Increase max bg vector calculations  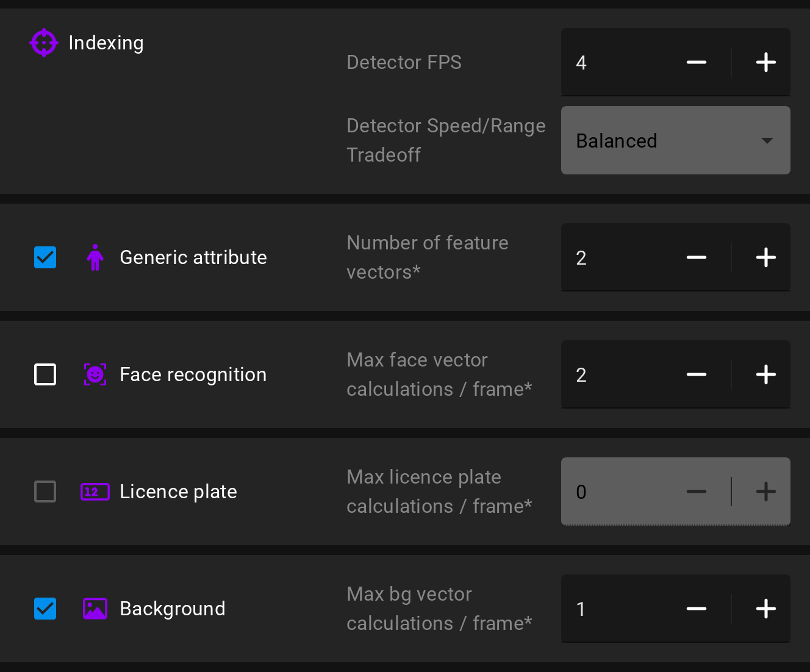click(x=766, y=609)
